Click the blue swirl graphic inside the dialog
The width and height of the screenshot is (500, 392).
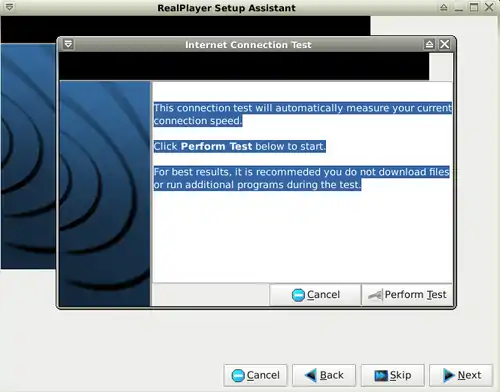click(105, 193)
